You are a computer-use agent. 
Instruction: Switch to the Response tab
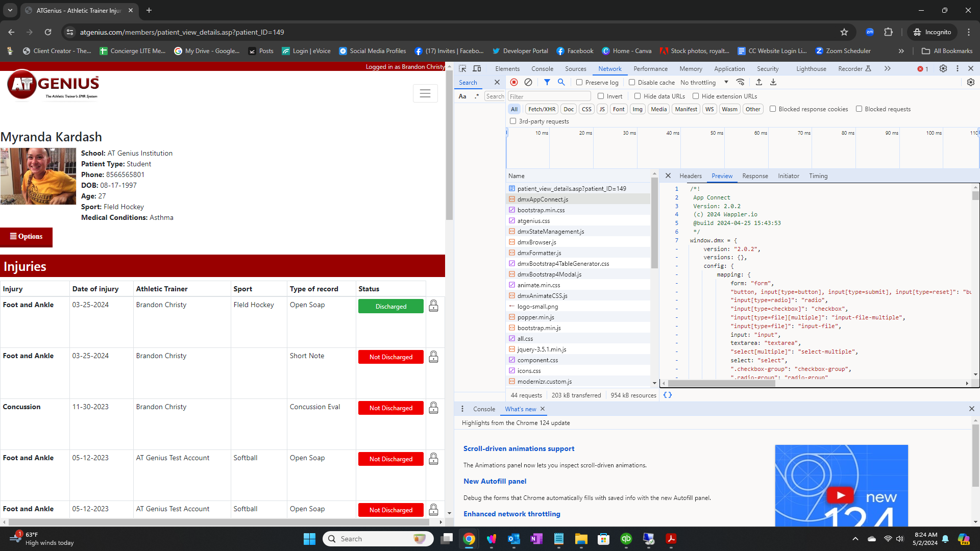click(x=755, y=176)
